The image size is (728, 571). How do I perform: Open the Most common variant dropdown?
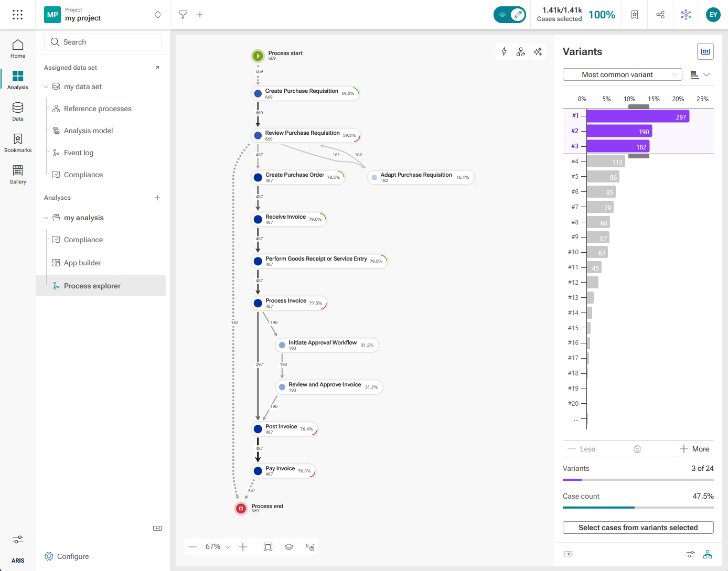623,74
